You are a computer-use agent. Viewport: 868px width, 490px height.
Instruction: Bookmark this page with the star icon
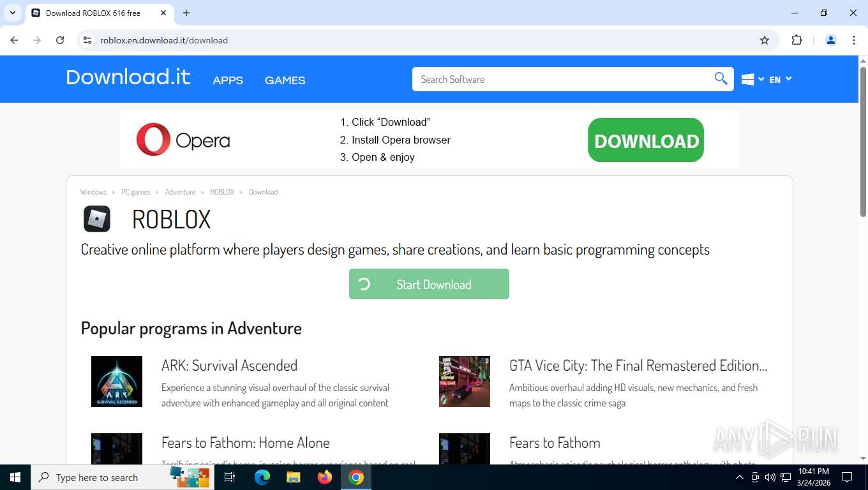pos(765,40)
